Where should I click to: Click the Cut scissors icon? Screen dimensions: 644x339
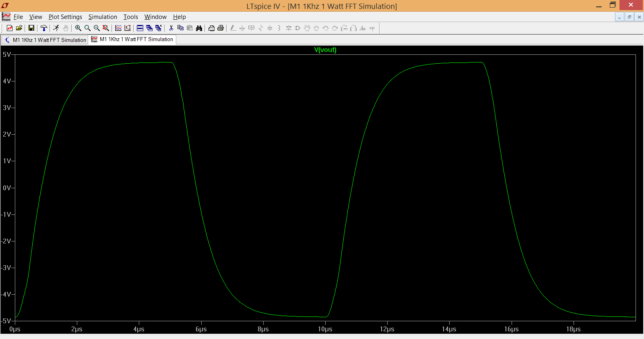(171, 28)
